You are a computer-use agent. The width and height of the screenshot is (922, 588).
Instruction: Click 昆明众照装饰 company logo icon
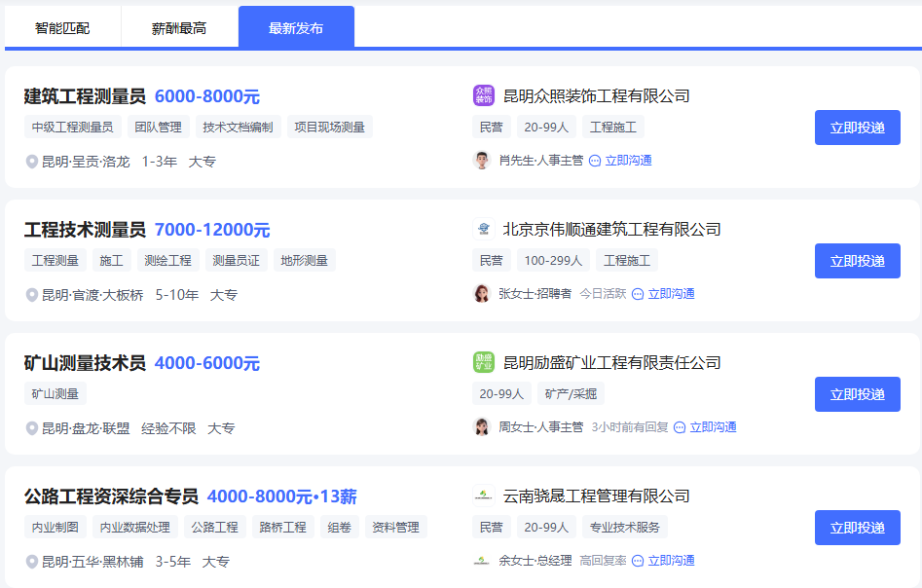tap(483, 95)
